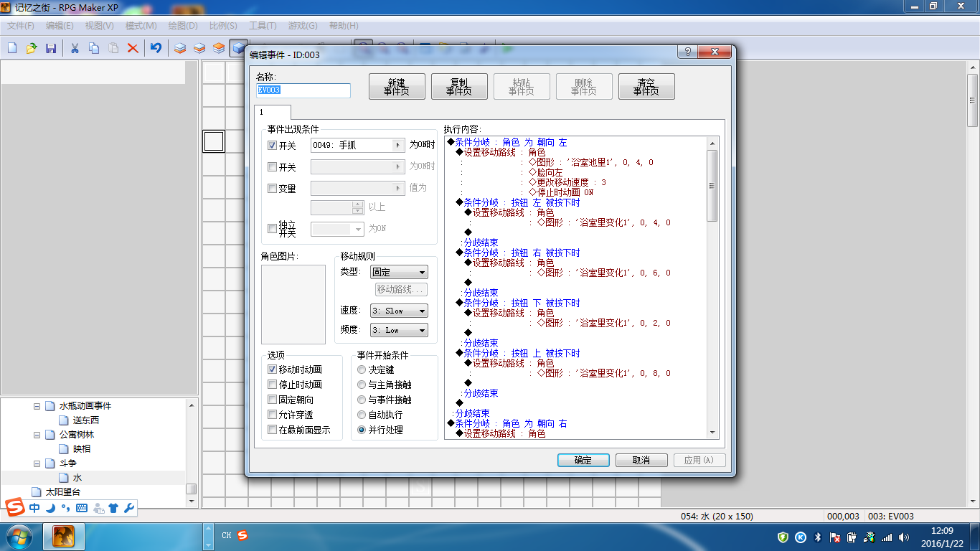
Task: Select 太阳望台 in the map tree
Action: coord(63,492)
